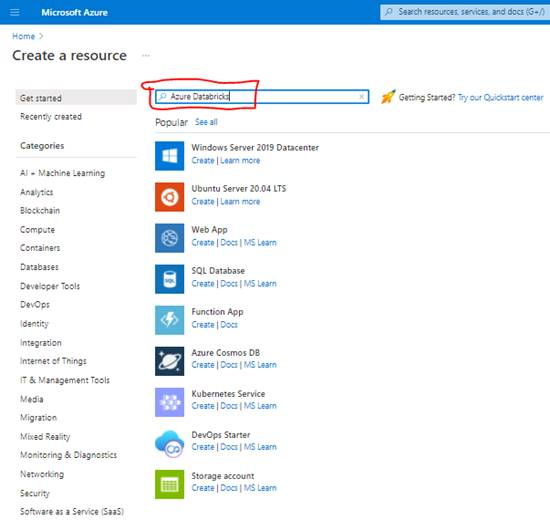This screenshot has height=520, width=550.
Task: Click the SQL Database icon
Action: (169, 279)
